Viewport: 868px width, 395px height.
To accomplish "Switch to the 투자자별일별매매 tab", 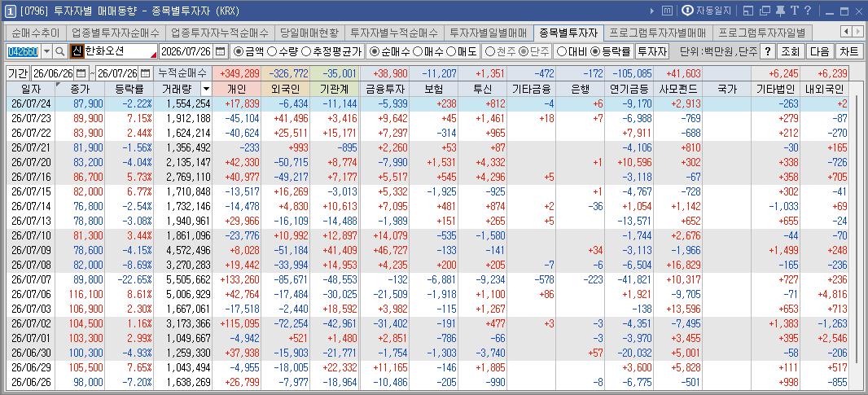I will coord(489,33).
